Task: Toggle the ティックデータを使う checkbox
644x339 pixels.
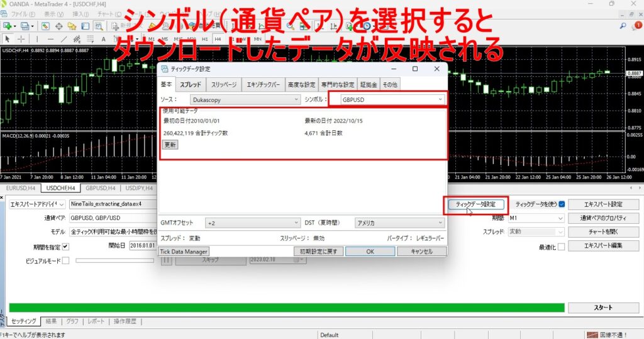Action: click(562, 204)
